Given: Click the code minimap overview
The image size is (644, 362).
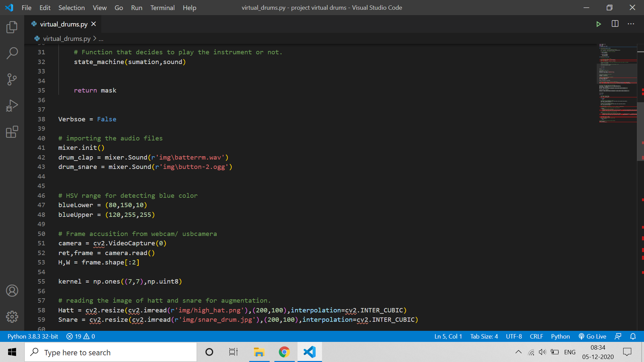Looking at the screenshot, I should click(617, 83).
